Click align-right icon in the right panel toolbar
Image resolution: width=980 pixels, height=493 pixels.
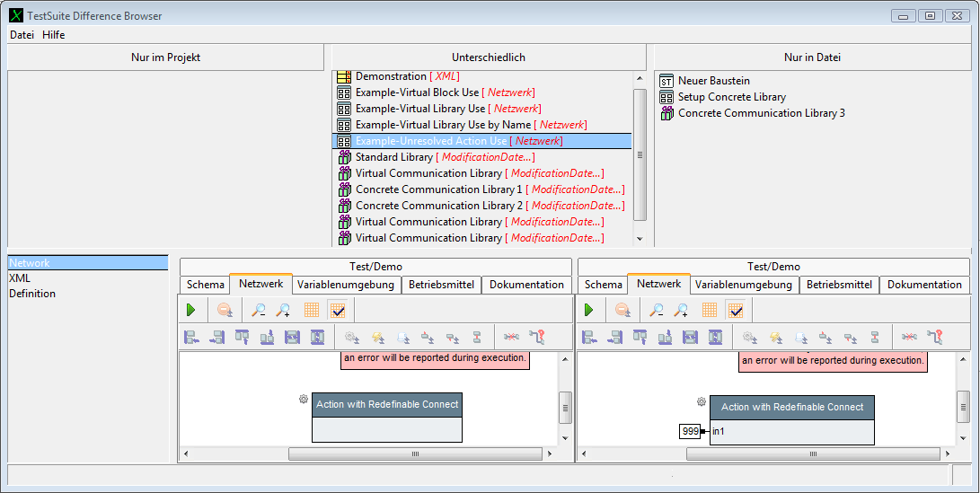pos(615,337)
